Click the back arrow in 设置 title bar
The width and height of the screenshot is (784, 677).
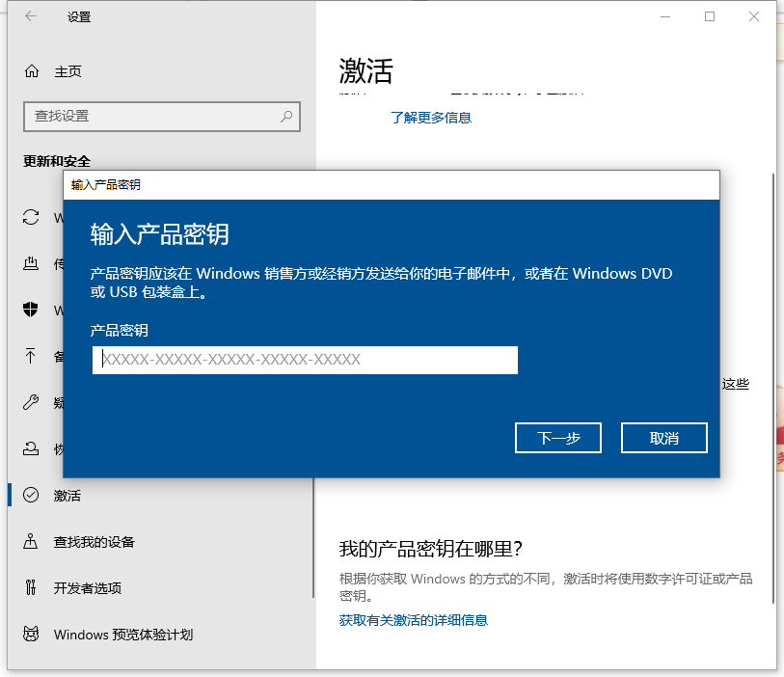[x=30, y=16]
